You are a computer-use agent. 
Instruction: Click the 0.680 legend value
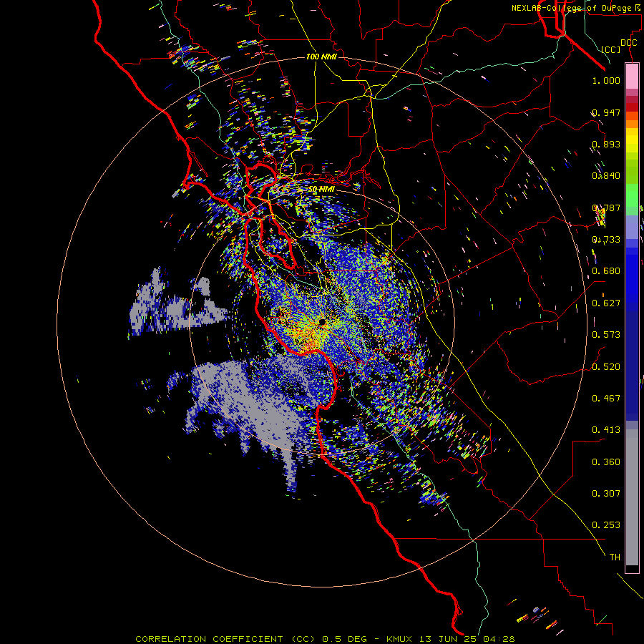tap(606, 271)
